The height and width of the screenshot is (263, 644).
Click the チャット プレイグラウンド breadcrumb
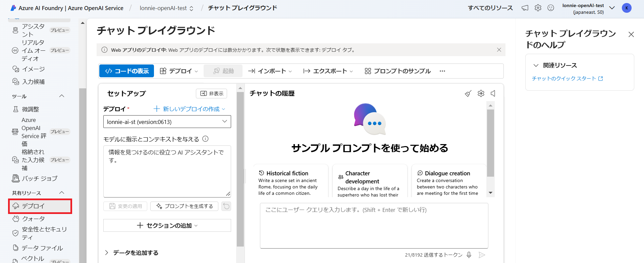tap(243, 8)
